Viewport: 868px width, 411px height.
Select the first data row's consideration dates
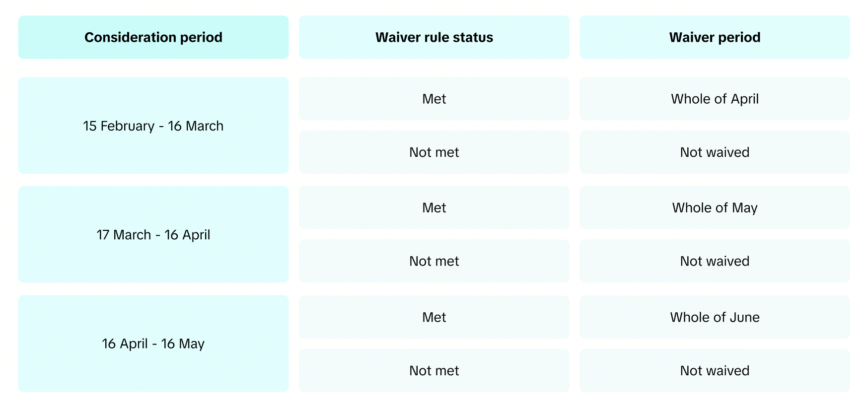[x=153, y=126]
